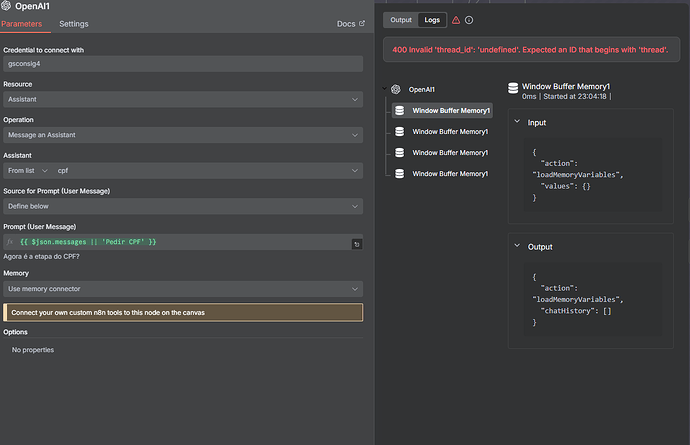Open the Source for Prompt dropdown
The width and height of the screenshot is (690, 445).
(x=183, y=206)
